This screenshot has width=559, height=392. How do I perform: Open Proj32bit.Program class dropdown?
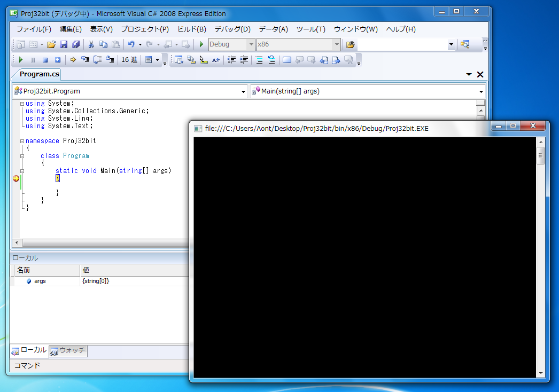[244, 91]
